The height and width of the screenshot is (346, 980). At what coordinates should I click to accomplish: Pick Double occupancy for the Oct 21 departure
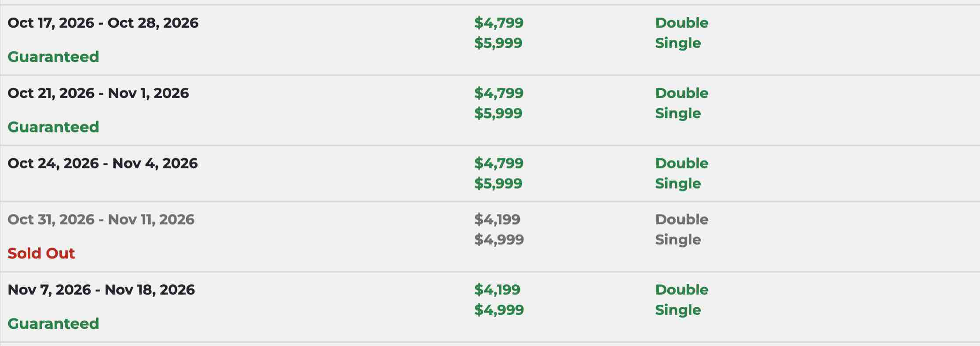(x=681, y=93)
